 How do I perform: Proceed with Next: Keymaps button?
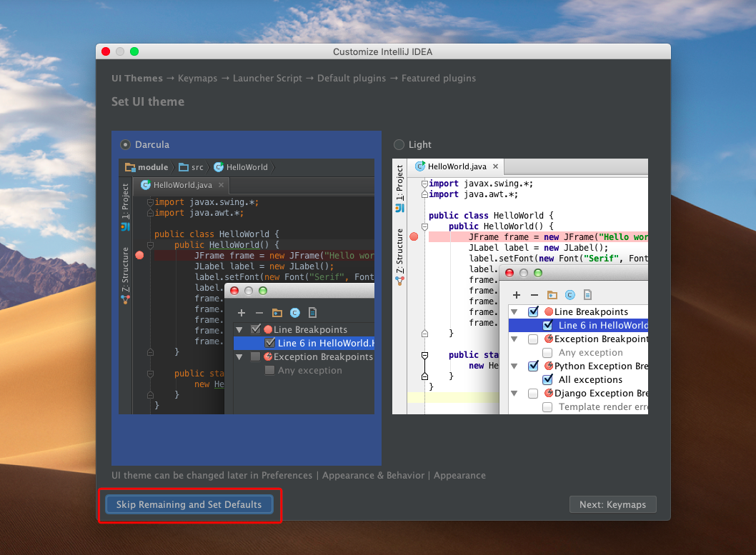(x=612, y=504)
